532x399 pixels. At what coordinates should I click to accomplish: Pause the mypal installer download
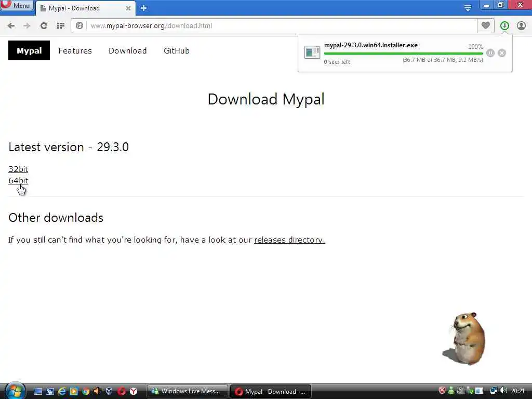(x=490, y=53)
